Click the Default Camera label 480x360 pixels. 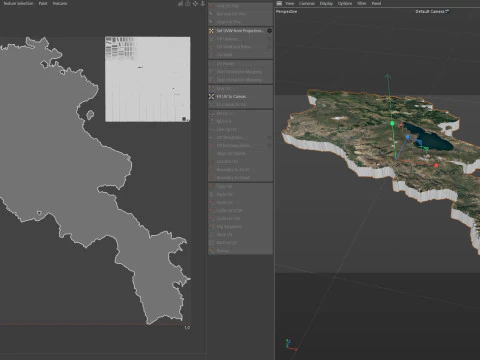click(x=430, y=11)
